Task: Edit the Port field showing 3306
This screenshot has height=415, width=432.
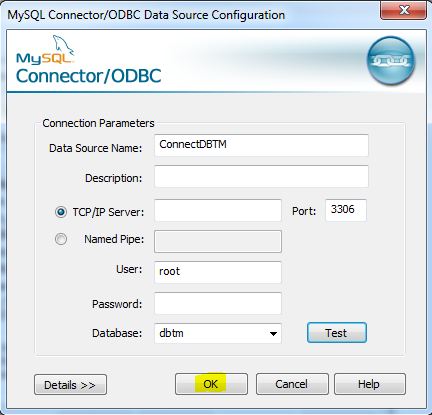Action: [x=346, y=210]
